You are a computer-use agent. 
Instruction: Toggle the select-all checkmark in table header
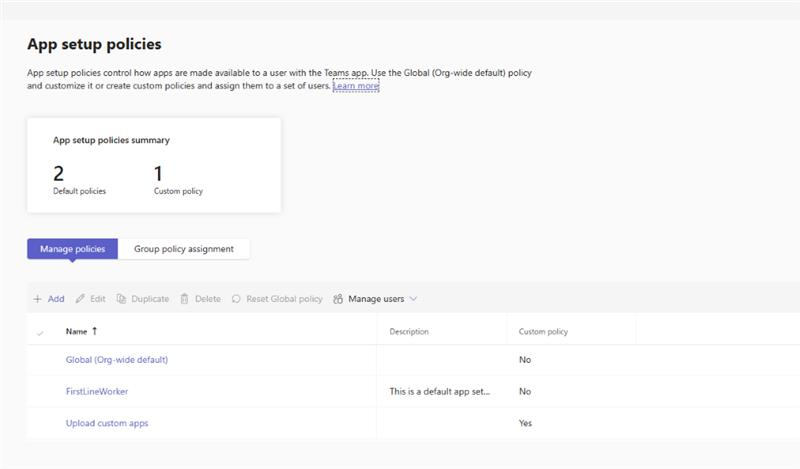pos(40,332)
